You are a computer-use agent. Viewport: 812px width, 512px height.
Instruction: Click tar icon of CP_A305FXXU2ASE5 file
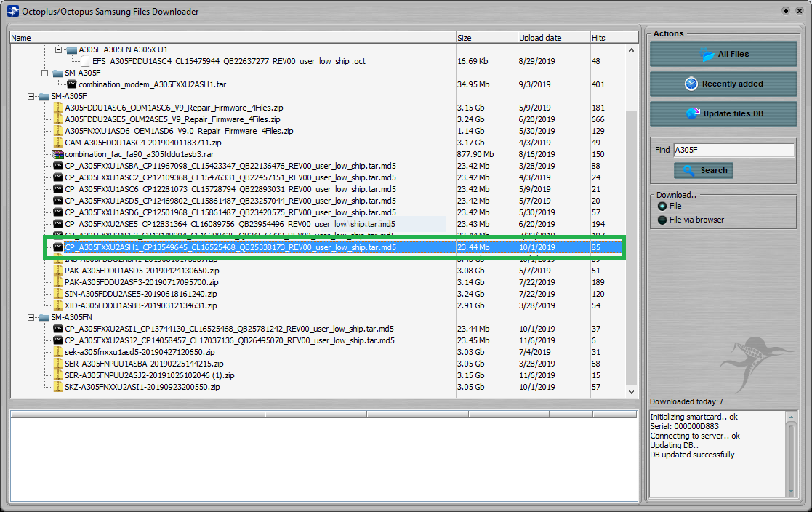[57, 224]
